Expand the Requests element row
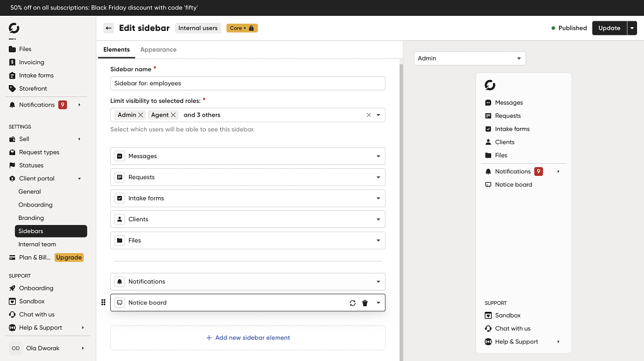The height and width of the screenshot is (361, 644). pos(378,177)
